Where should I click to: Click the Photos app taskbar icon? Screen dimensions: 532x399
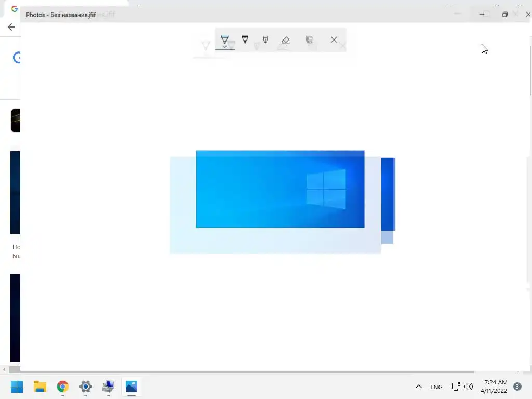click(131, 387)
